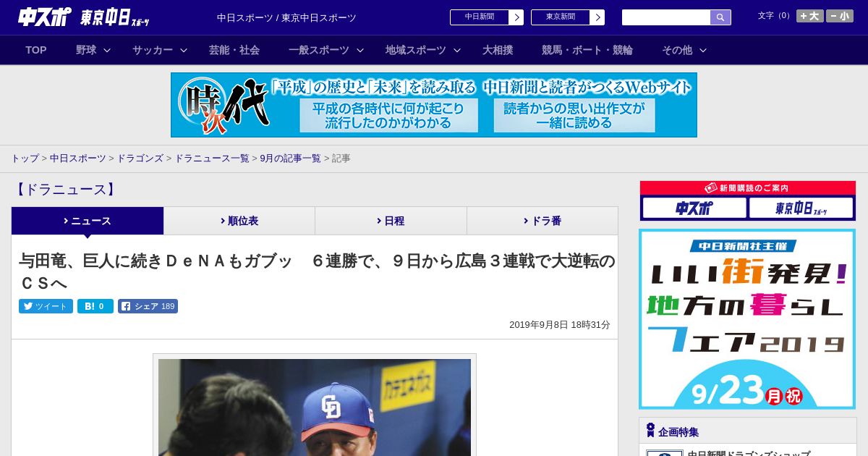868x456 pixels.
Task: Click the 東京中日スポーツ logo in header
Action: (114, 17)
